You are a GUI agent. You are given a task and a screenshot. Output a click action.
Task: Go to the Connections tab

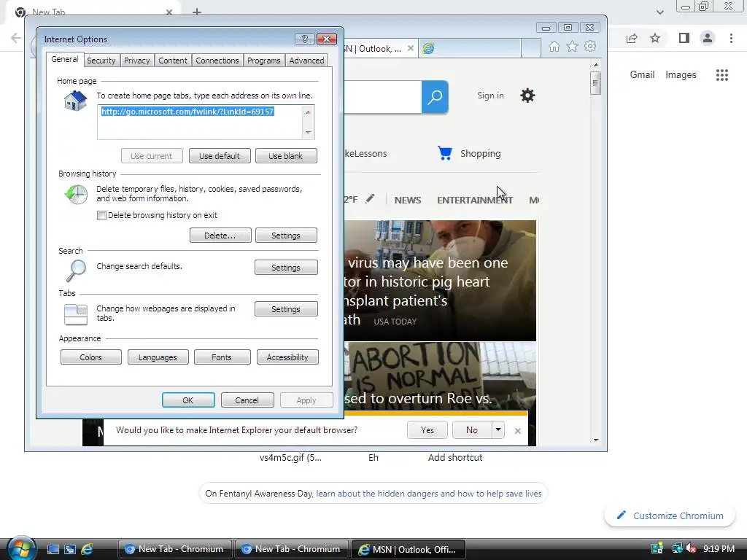[217, 61]
